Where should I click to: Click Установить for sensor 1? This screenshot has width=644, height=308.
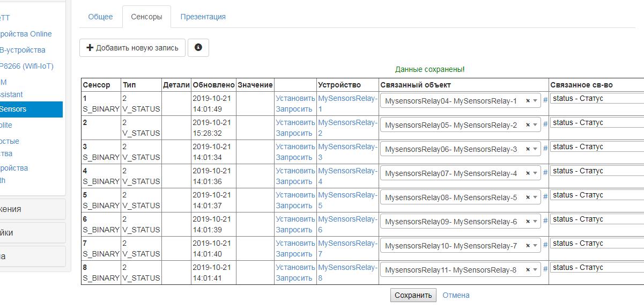point(295,98)
